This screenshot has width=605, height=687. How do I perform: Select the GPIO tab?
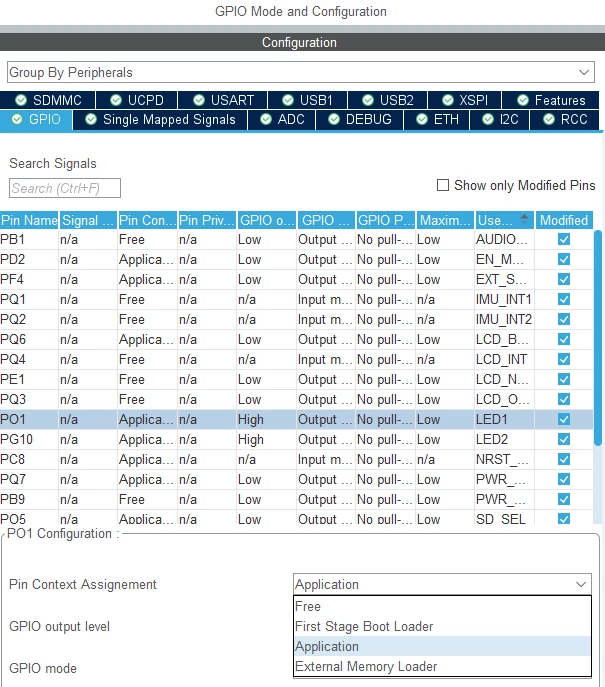coord(36,120)
